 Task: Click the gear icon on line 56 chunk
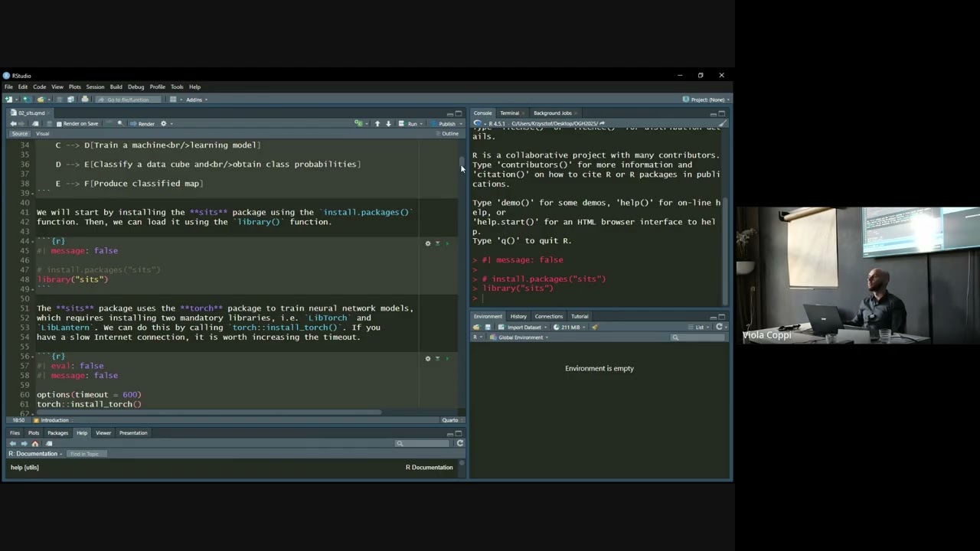pos(428,358)
